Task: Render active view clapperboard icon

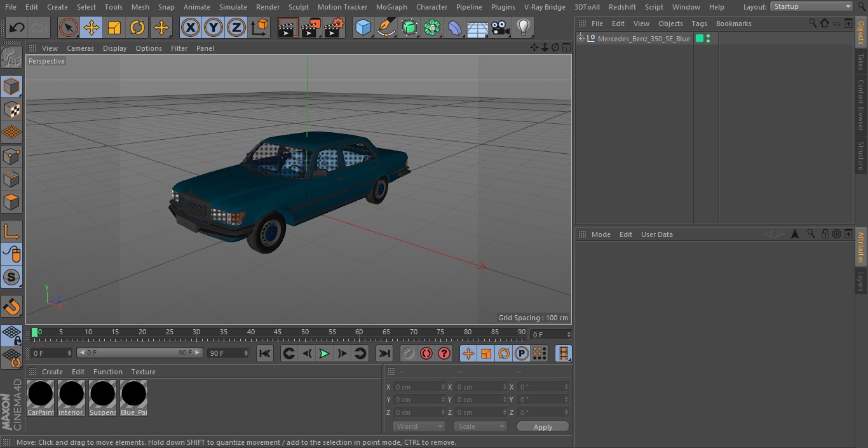Action: pyautogui.click(x=288, y=28)
